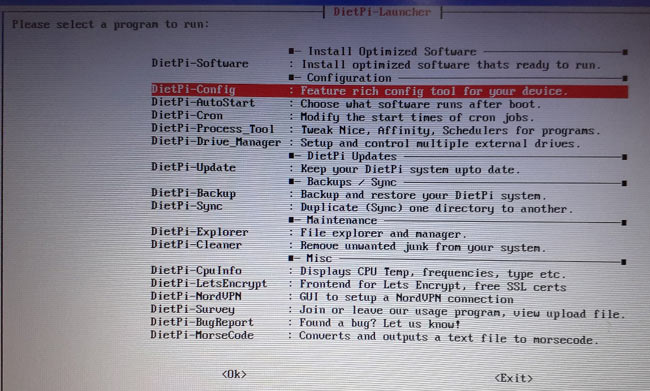Click 'Keep your DietPi system upto date.' text

[410, 169]
